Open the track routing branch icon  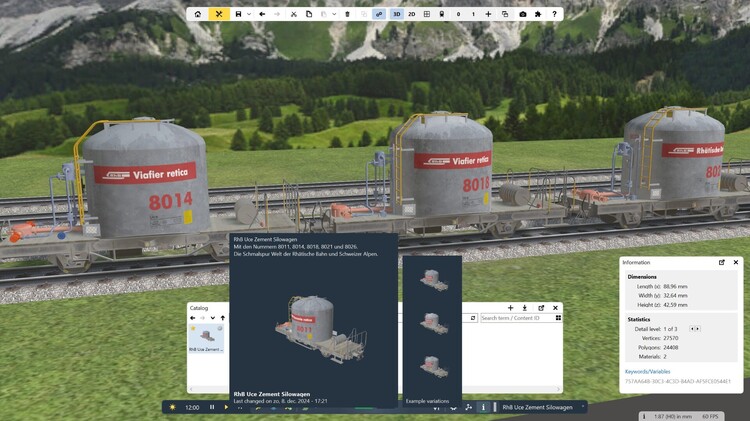pyautogui.click(x=469, y=408)
